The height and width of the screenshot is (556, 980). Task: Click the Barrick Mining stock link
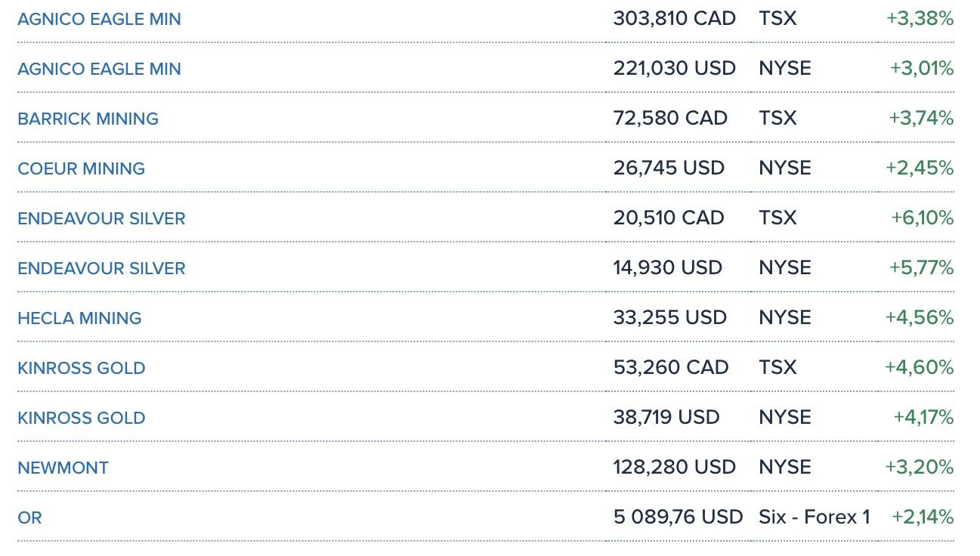coord(88,119)
